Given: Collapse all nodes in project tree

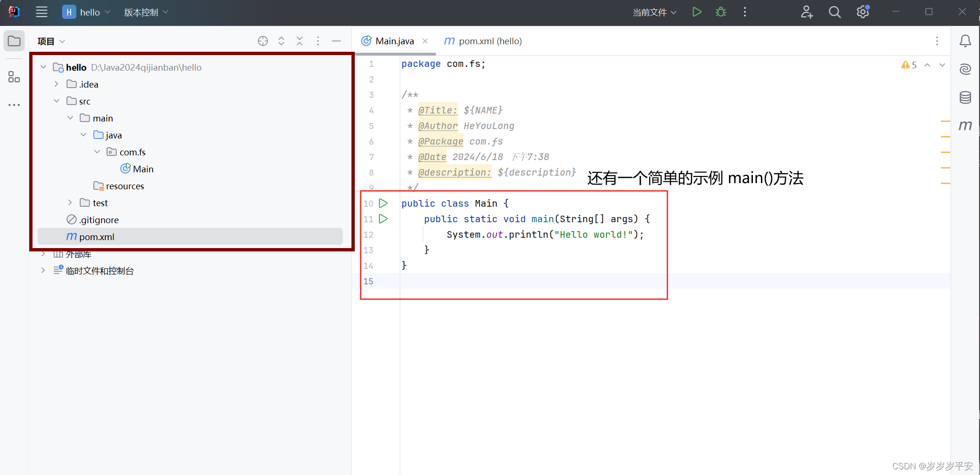Looking at the screenshot, I should [300, 41].
